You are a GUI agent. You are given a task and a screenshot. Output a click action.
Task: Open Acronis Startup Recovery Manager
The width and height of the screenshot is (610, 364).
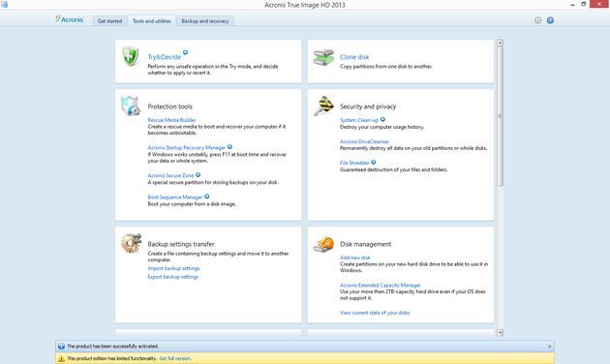(186, 147)
